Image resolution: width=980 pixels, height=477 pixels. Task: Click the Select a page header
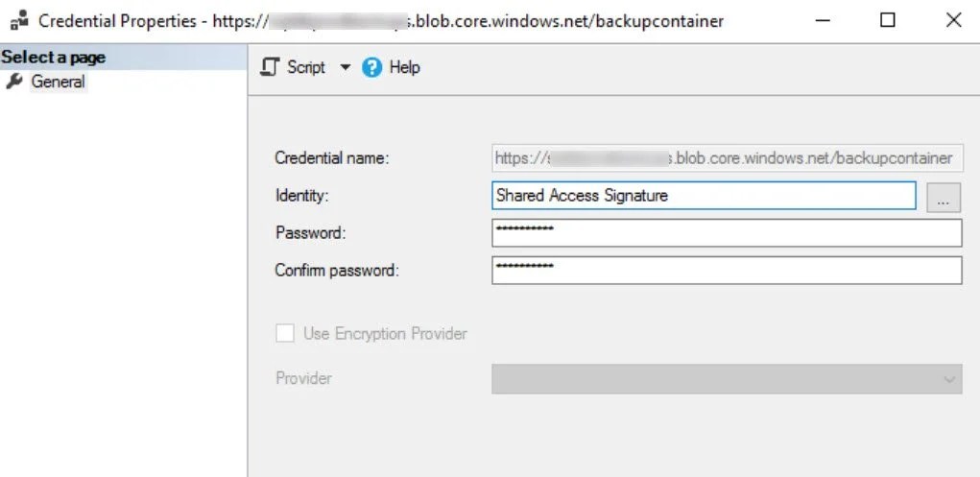click(x=54, y=58)
